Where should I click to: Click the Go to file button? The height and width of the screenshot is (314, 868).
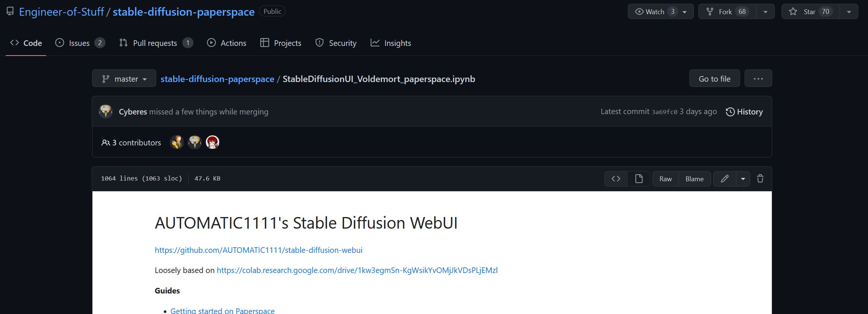tap(714, 78)
